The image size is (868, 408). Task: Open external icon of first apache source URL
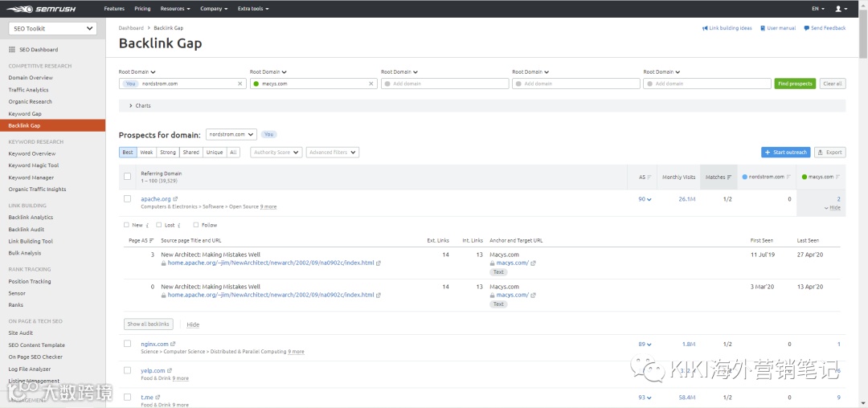(x=378, y=263)
